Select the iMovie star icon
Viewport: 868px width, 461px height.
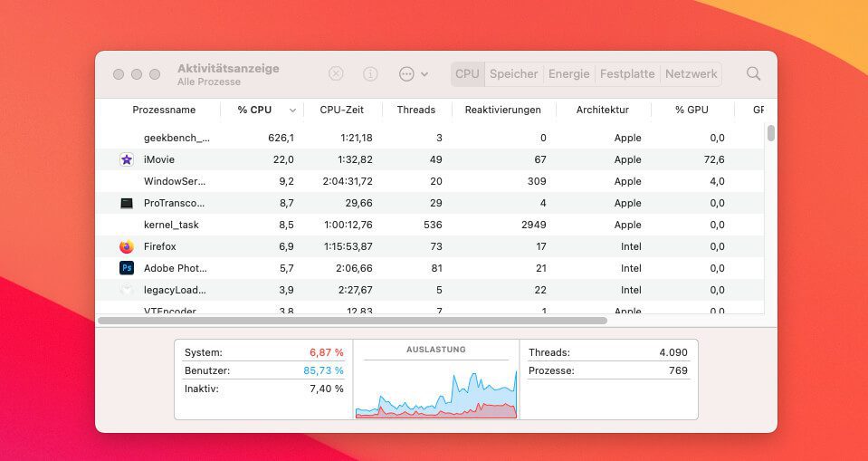click(x=127, y=159)
